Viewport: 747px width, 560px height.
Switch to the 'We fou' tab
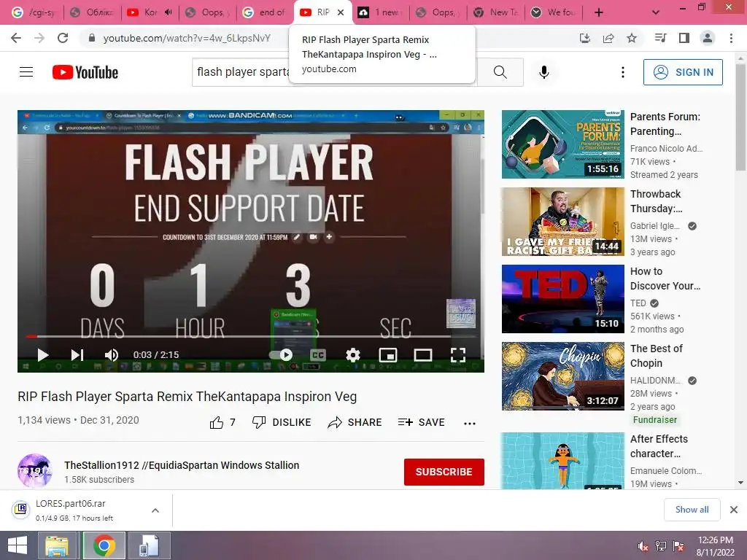[553, 12]
